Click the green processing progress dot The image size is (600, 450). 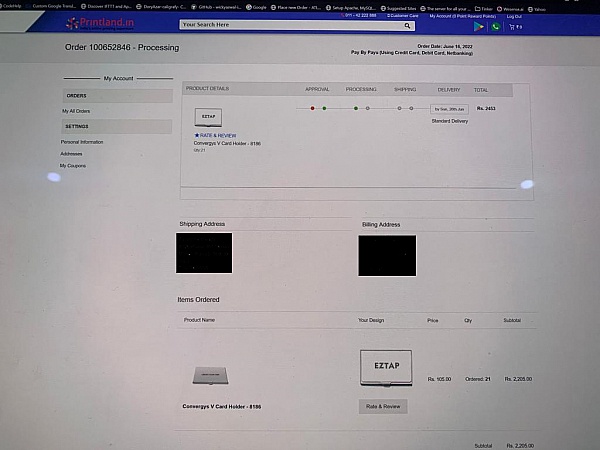pos(356,108)
